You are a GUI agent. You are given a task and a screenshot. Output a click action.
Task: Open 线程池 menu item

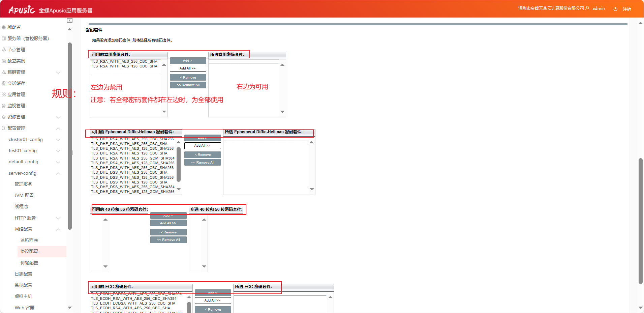click(x=21, y=206)
